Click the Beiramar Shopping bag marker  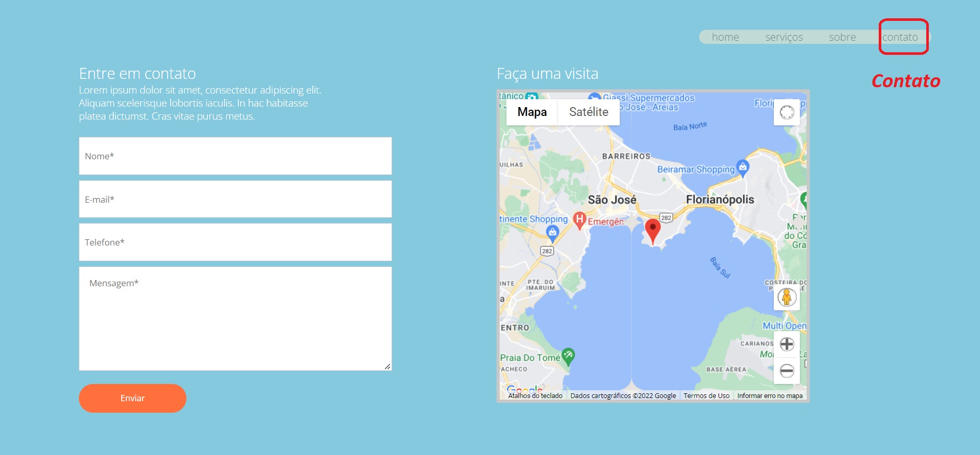tap(742, 168)
